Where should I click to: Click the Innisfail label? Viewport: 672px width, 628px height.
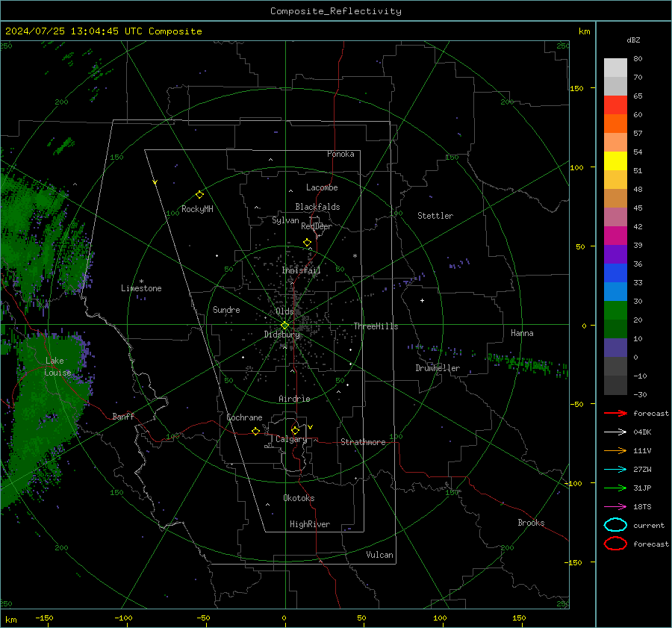point(301,270)
